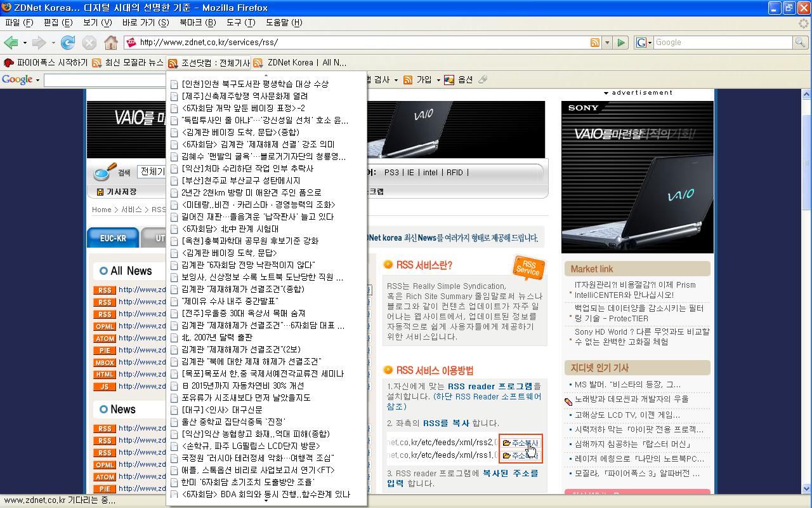The image size is (812, 508).
Task: Click the second 주소복사 copy button
Action: tap(520, 456)
